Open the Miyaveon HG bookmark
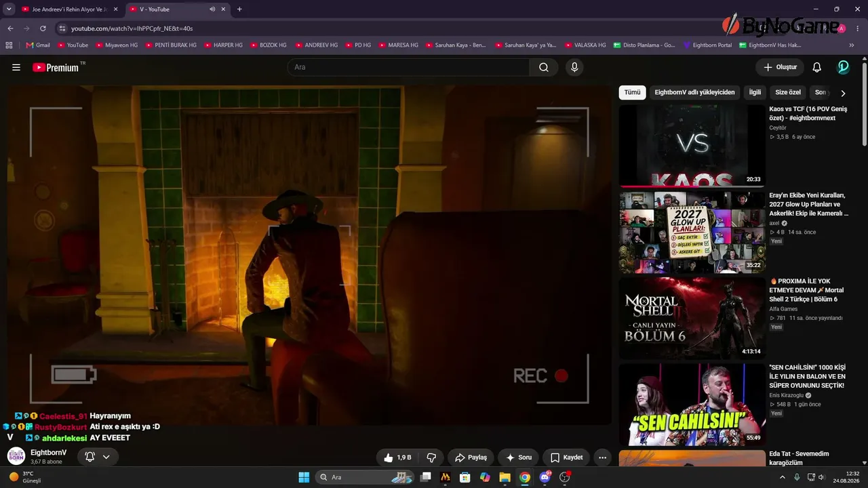The image size is (868, 488). click(117, 45)
